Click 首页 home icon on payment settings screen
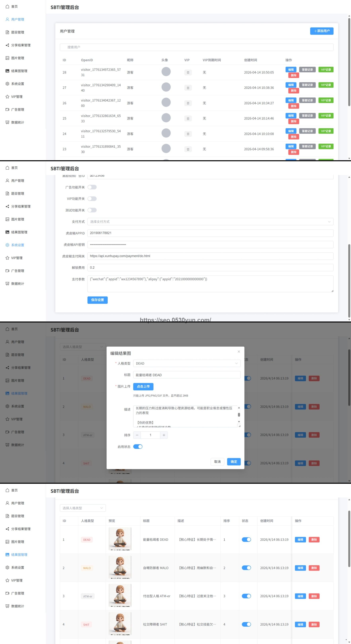Screen dimensions: 351x644 (x=8, y=168)
